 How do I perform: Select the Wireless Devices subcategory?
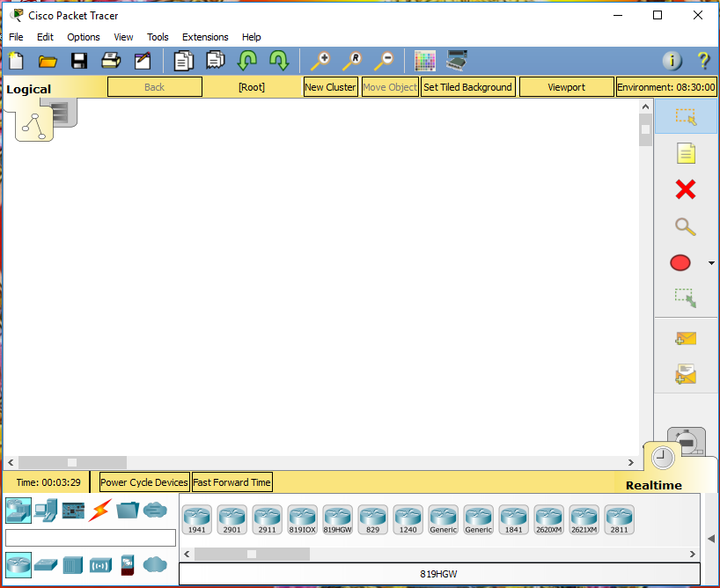tap(100, 565)
